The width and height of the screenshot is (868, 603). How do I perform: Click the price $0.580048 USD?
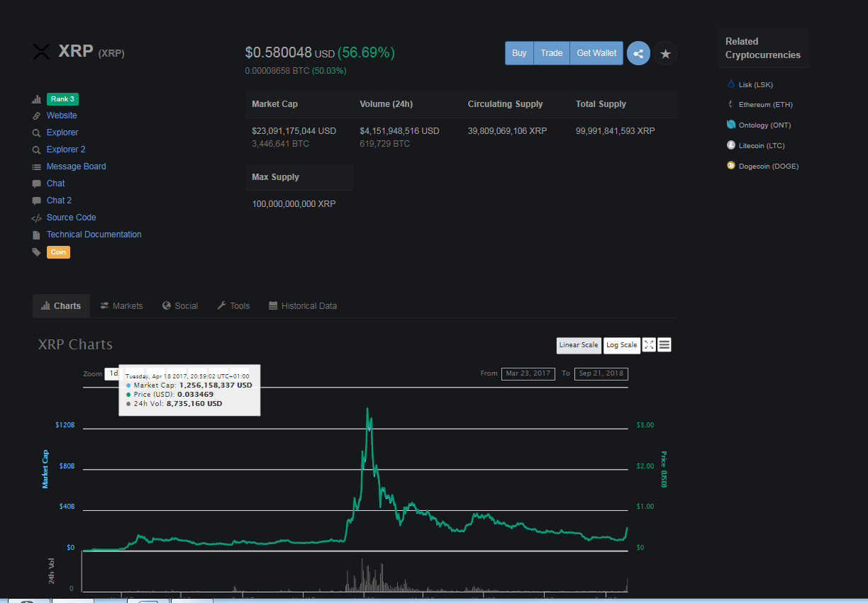click(290, 53)
